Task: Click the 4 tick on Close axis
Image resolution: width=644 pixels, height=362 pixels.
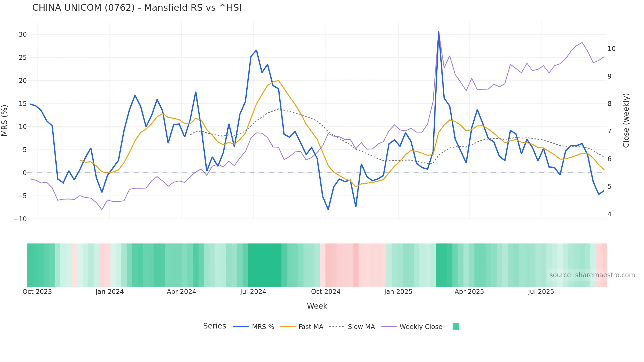Action: pyautogui.click(x=610, y=214)
